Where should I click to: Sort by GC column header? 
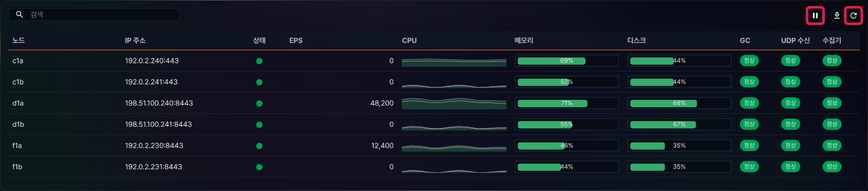point(745,40)
